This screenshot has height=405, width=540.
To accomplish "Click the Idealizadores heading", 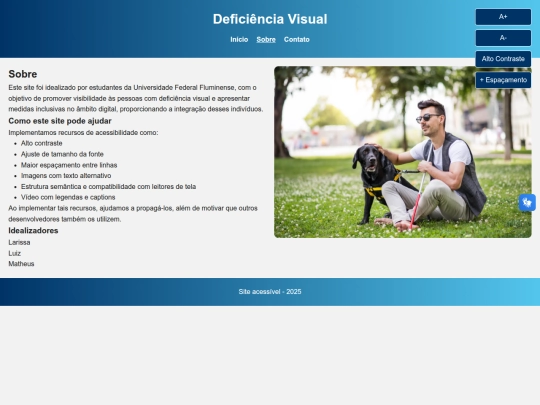I will click(x=33, y=230).
